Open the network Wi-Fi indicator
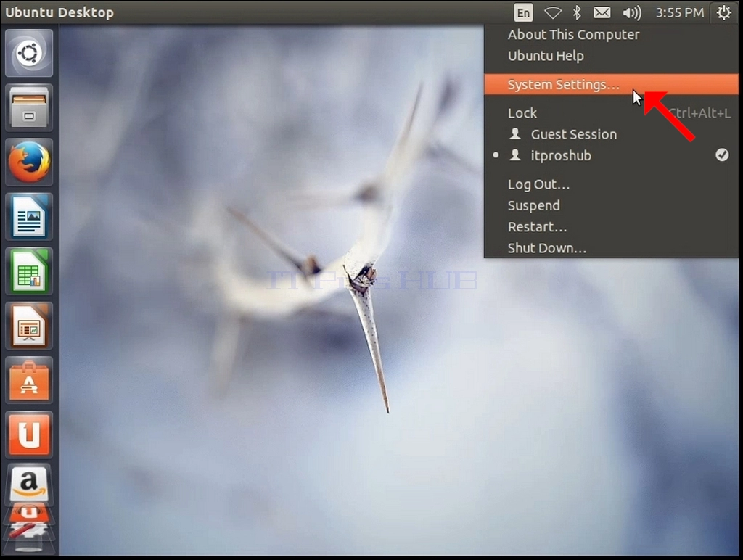743x560 pixels. [x=552, y=12]
